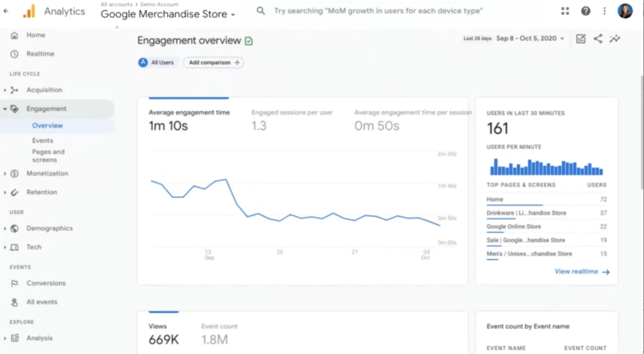This screenshot has height=354, width=644.
Task: Click the search magnifier icon
Action: point(261,11)
